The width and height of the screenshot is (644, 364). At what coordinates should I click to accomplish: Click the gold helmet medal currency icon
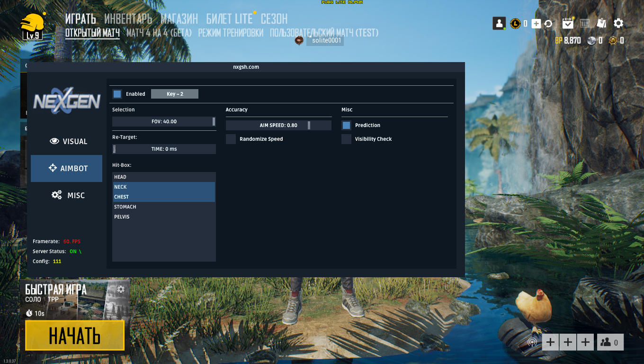click(613, 41)
